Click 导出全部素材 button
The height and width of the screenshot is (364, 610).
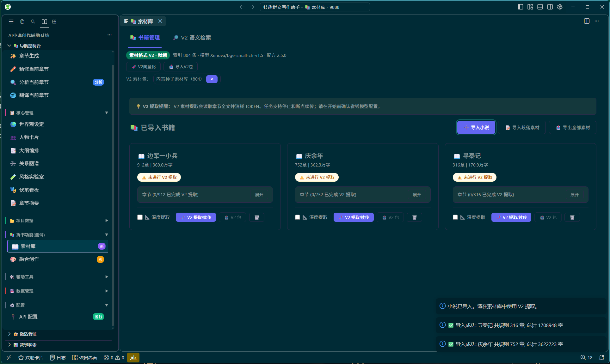(x=573, y=127)
